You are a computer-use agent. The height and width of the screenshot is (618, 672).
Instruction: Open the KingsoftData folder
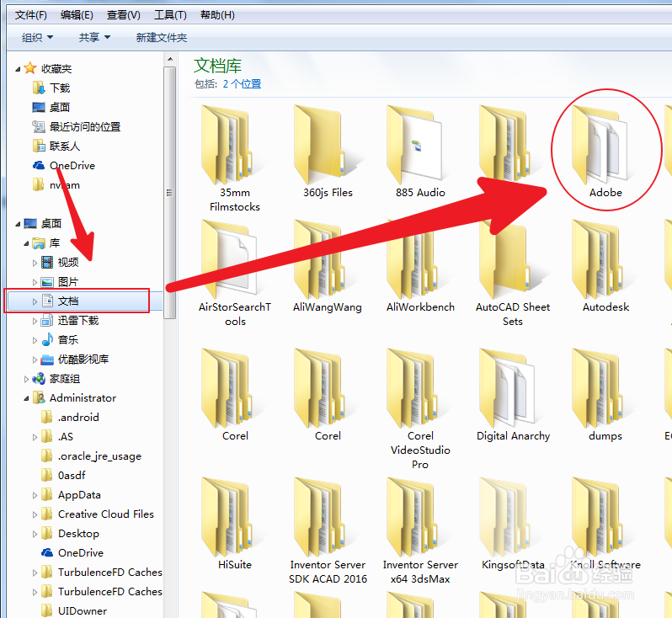click(513, 524)
